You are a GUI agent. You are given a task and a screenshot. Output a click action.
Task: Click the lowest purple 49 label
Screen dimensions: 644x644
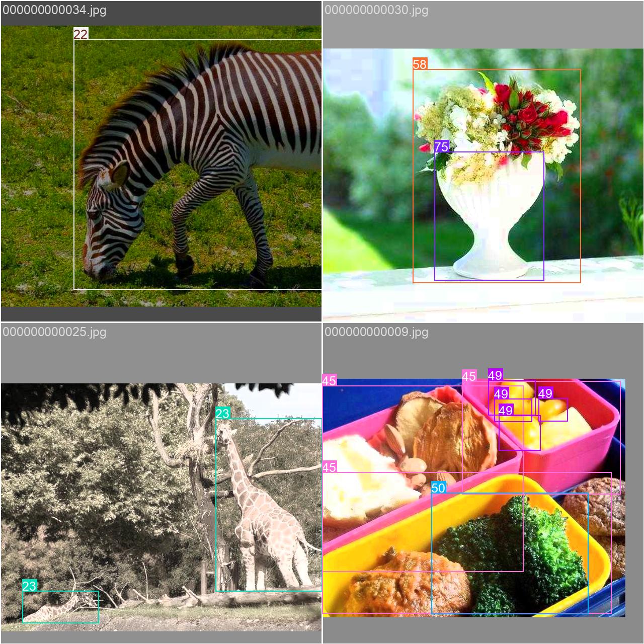[x=506, y=411]
